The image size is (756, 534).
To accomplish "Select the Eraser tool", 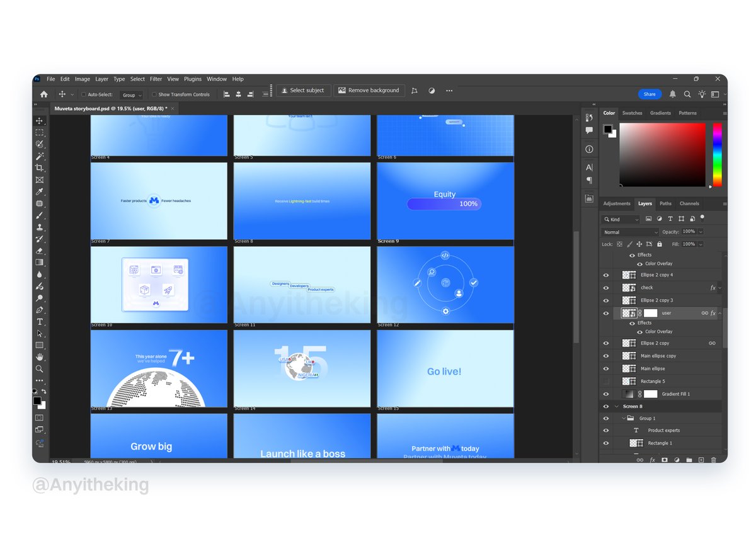I will click(x=39, y=251).
